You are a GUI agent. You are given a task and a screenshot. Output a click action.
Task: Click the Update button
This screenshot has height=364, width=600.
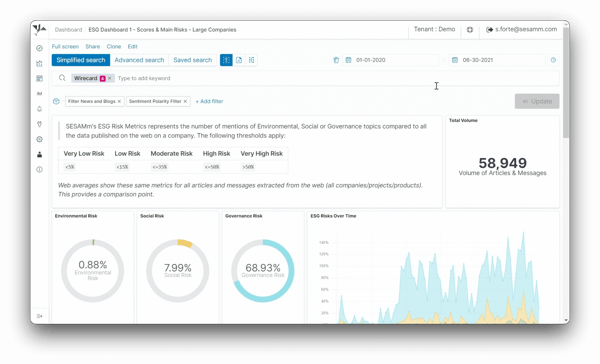(x=537, y=101)
